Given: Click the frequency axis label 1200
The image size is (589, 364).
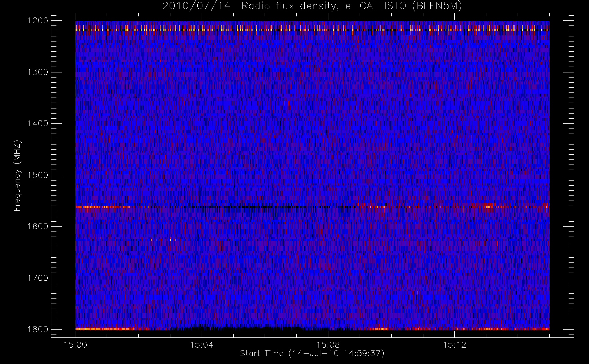Looking at the screenshot, I should (37, 20).
